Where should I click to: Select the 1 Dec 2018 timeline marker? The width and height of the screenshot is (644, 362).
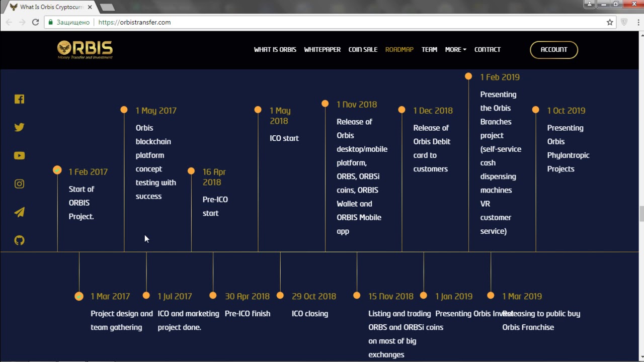(x=401, y=110)
